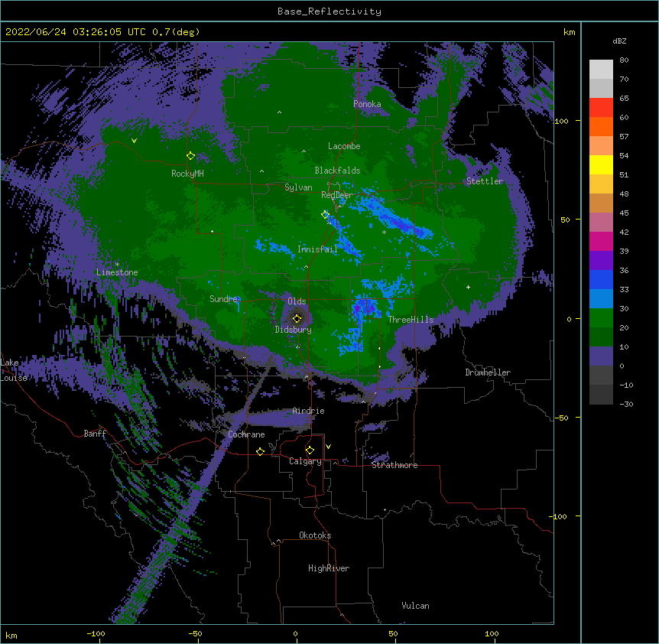Click the Olds city label
The width and height of the screenshot is (659, 644).
pyautogui.click(x=297, y=301)
